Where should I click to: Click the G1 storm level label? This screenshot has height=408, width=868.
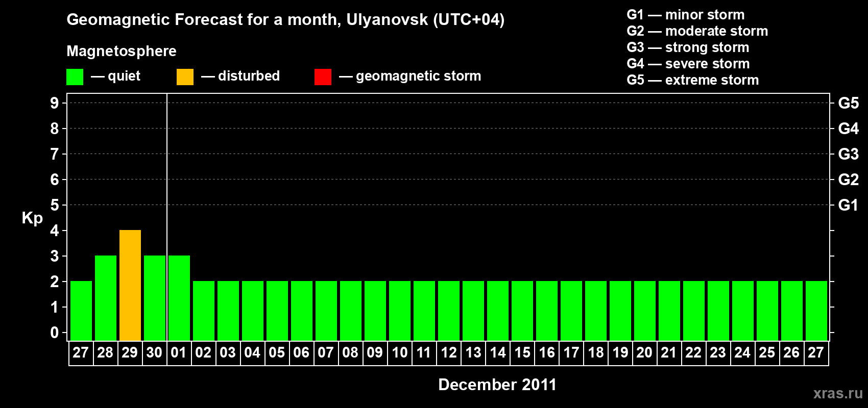point(848,205)
